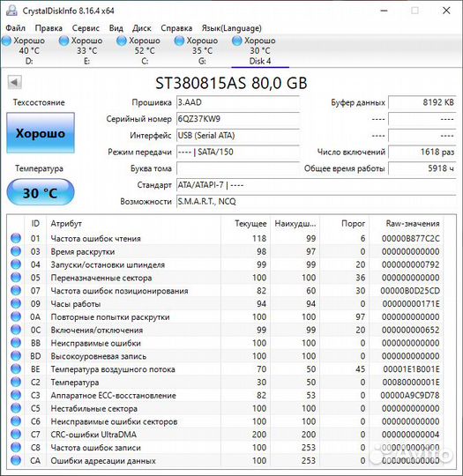Click status icon for attribute C3
The image size is (463, 476).
(x=16, y=395)
